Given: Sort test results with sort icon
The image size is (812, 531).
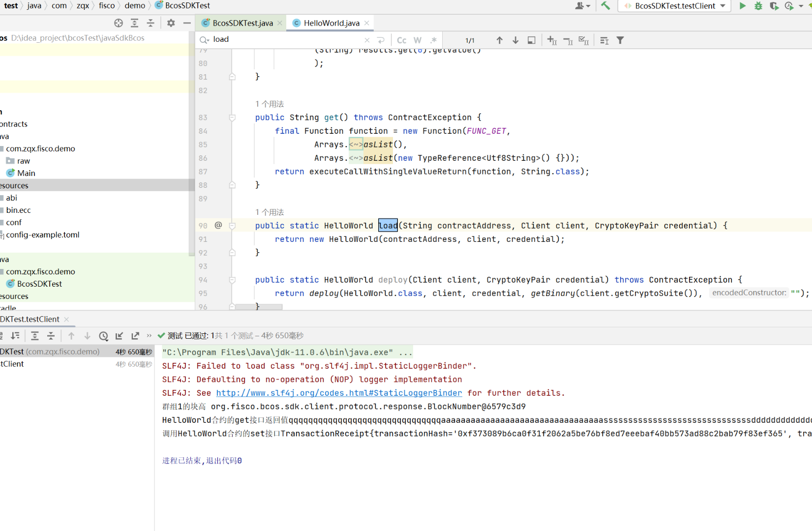Looking at the screenshot, I should [15, 336].
